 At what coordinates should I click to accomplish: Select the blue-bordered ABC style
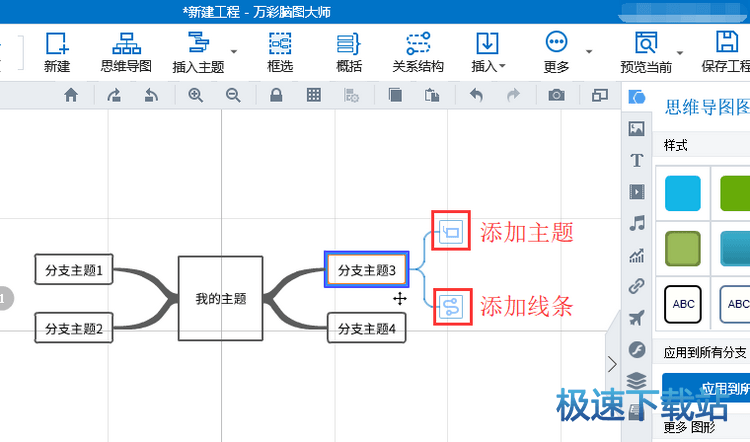click(x=735, y=304)
